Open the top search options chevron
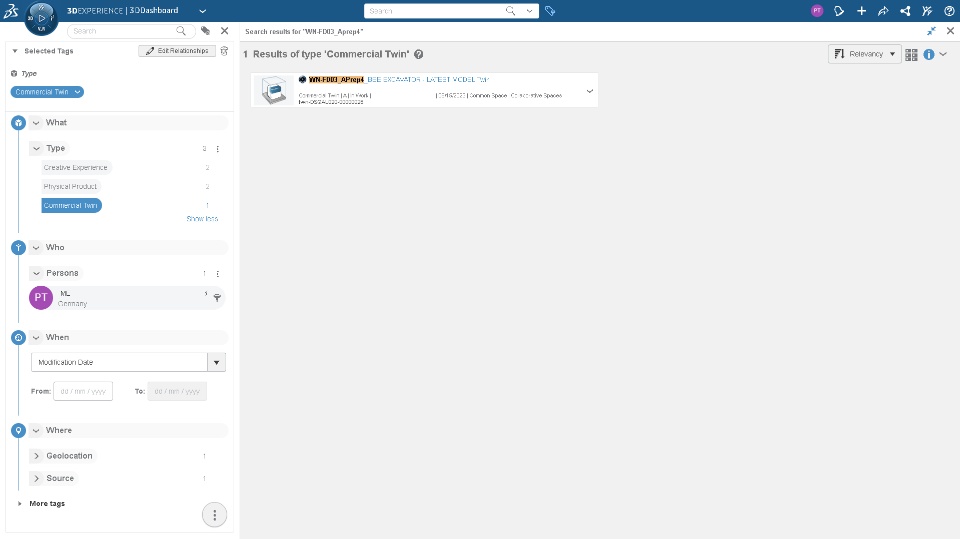The width and height of the screenshot is (960, 539). 530,11
